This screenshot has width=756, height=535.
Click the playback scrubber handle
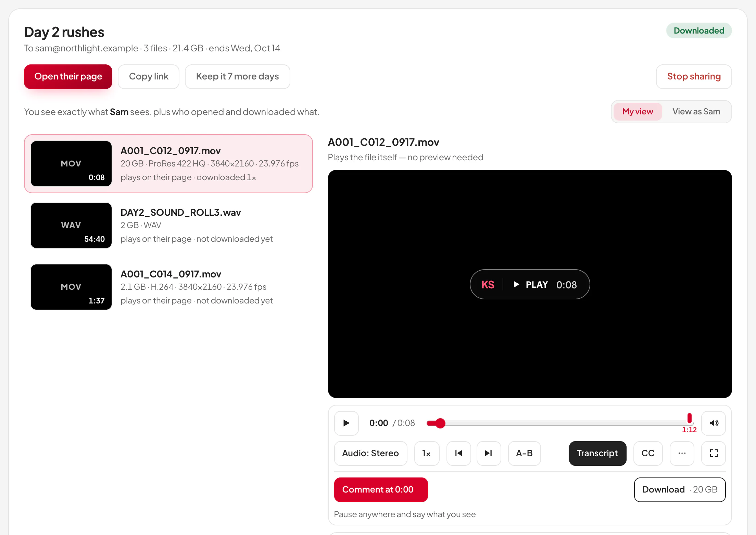point(440,423)
